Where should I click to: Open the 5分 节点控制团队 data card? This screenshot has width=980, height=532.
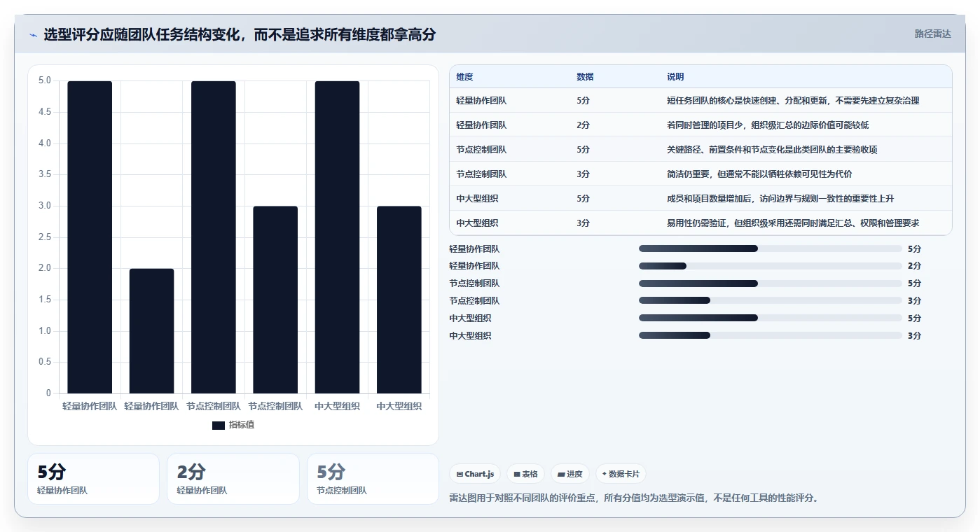373,479
